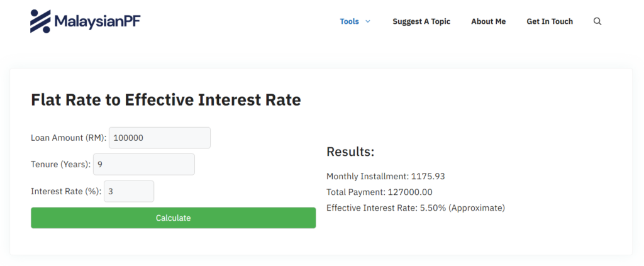Open the search magnifier icon
644x266 pixels.
(x=597, y=21)
